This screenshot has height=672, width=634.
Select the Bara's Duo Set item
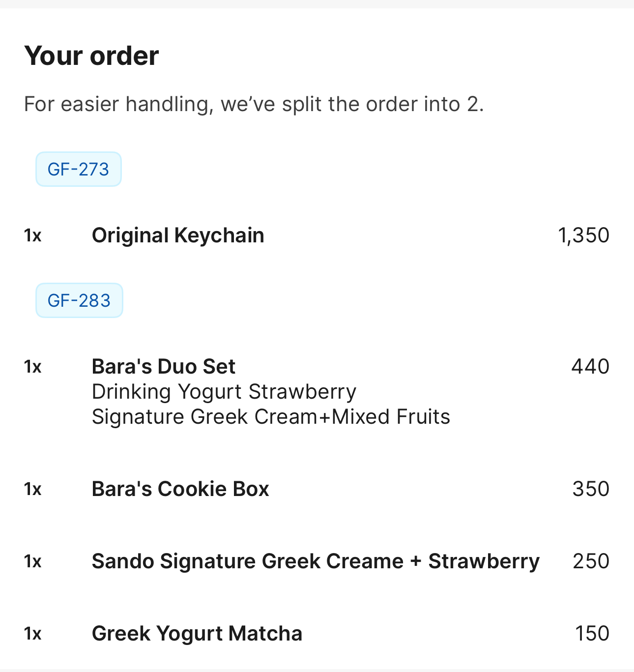click(x=164, y=367)
